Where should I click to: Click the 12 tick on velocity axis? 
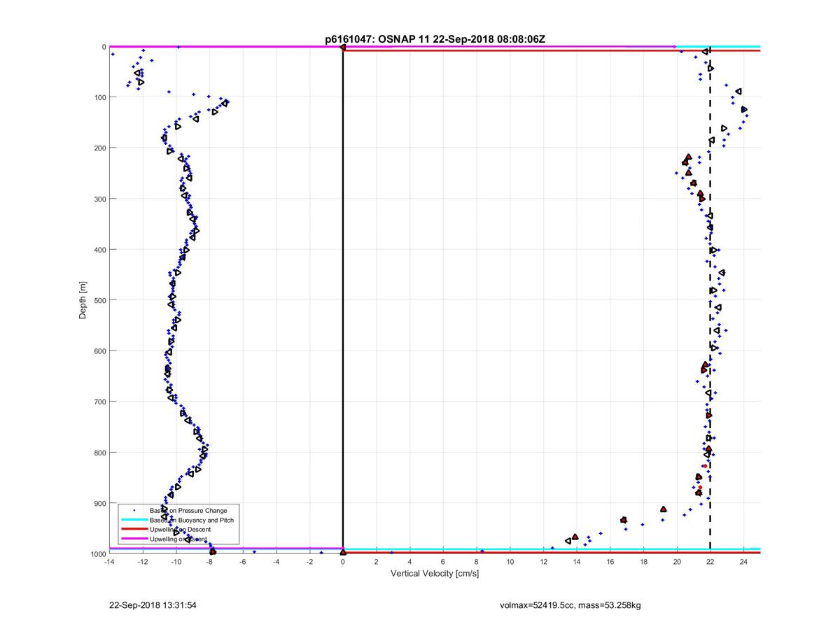(543, 562)
